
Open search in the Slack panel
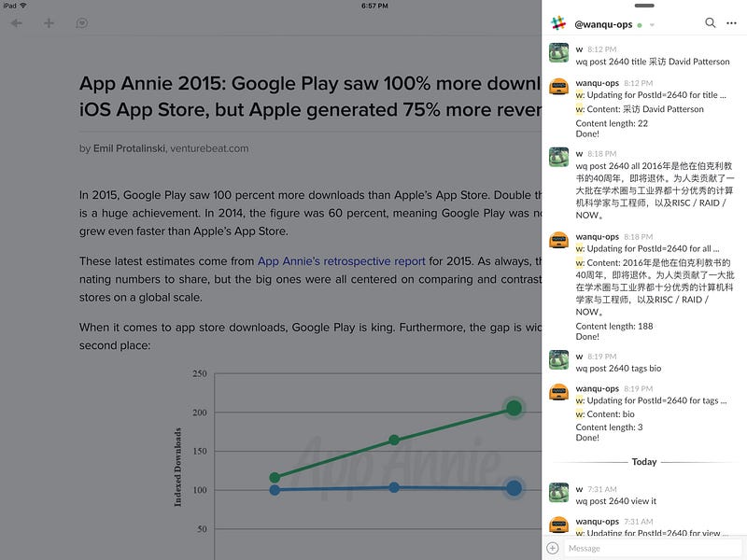[710, 22]
